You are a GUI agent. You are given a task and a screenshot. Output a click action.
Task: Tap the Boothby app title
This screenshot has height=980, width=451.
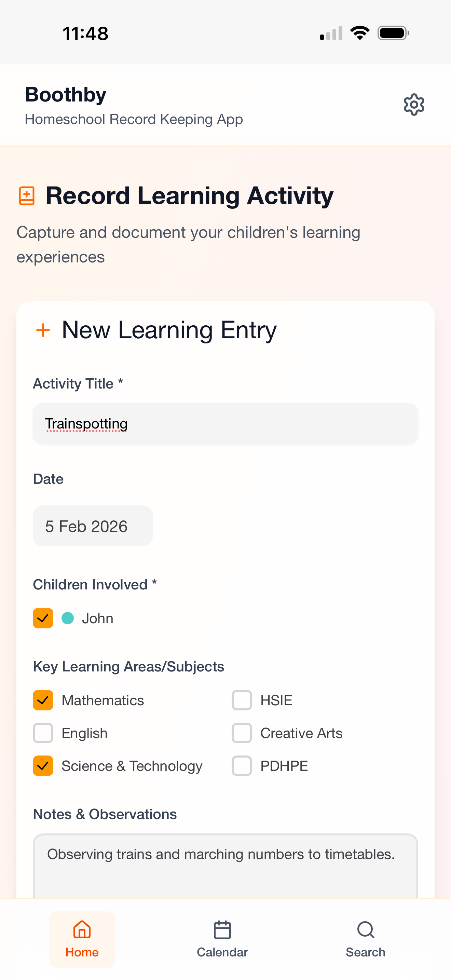coord(66,94)
